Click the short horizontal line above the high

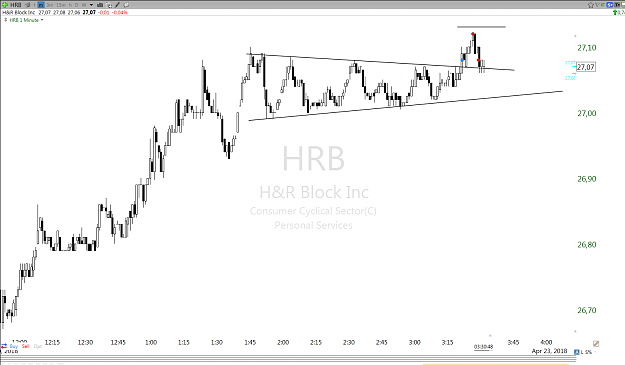[481, 27]
